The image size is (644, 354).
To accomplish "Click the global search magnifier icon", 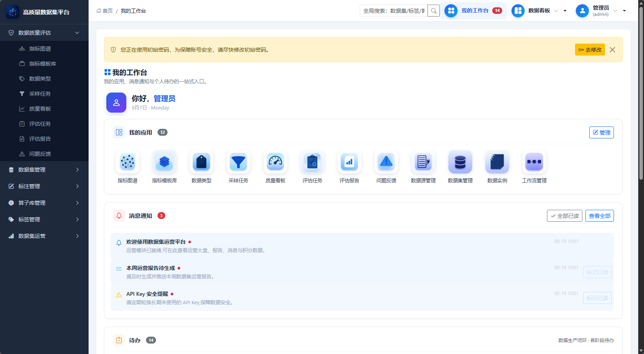I will tap(434, 11).
